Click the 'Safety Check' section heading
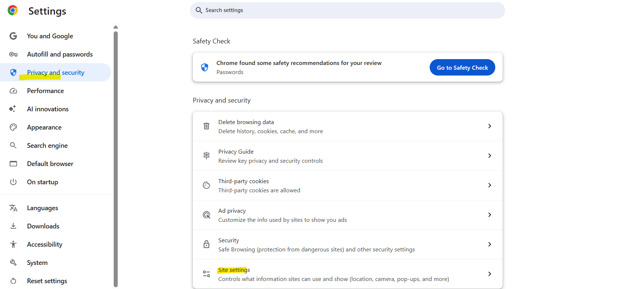 pyautogui.click(x=211, y=41)
